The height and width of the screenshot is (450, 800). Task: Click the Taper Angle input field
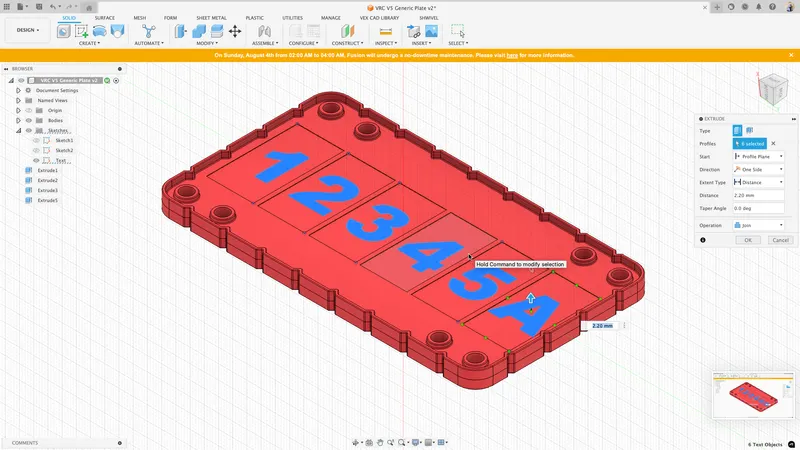click(x=758, y=208)
